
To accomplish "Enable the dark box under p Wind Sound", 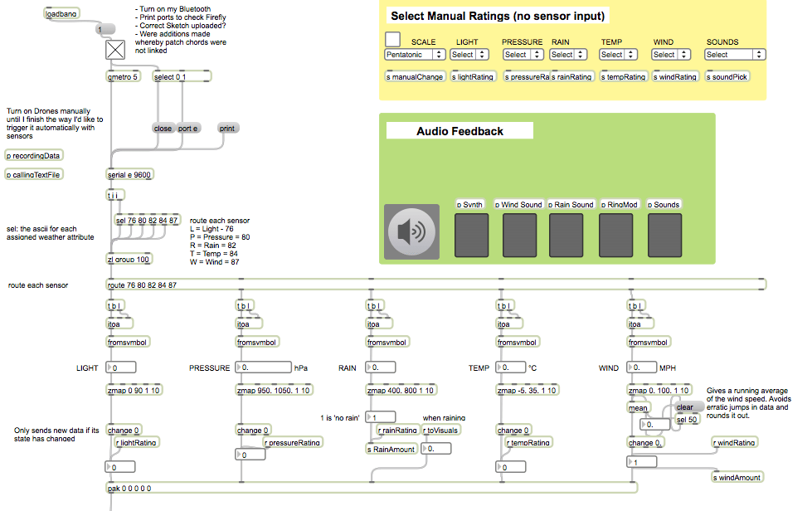I will (x=518, y=235).
